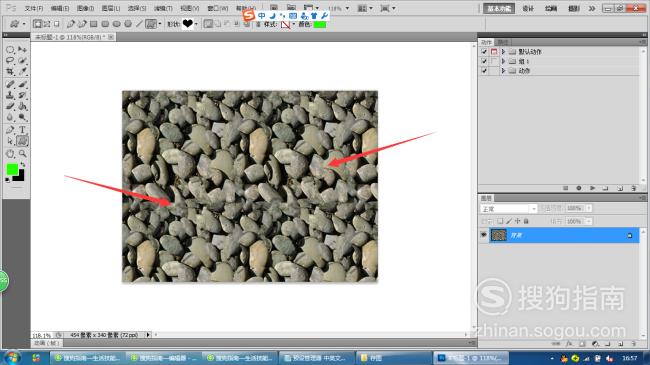The height and width of the screenshot is (365, 650).
Task: Select the Paint Bucket tool
Action: coord(22,106)
